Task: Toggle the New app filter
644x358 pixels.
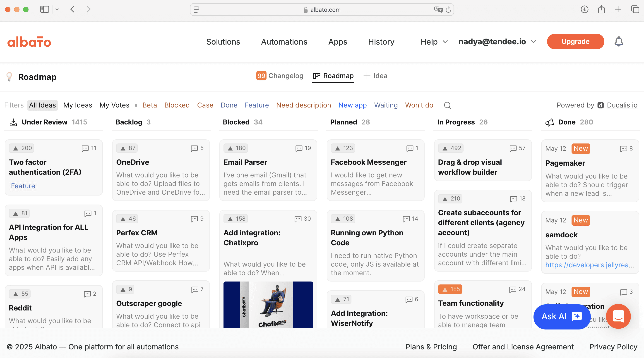Action: pos(353,105)
